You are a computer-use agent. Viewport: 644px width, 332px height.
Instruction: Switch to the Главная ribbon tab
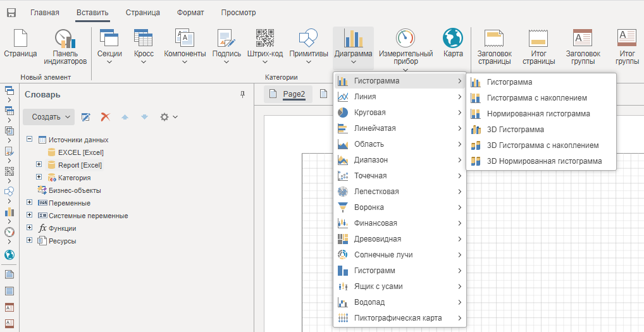coord(45,13)
